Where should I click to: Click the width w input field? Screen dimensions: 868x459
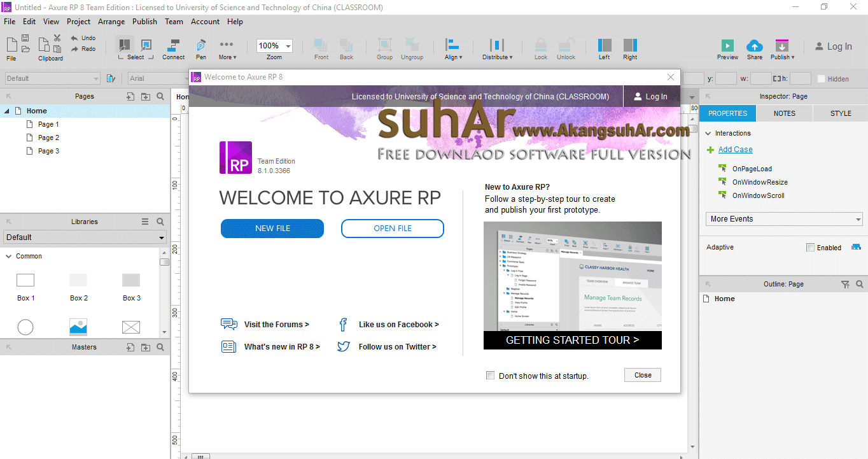pyautogui.click(x=760, y=79)
